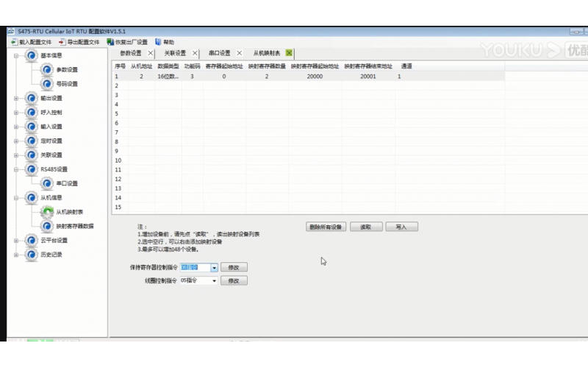Viewport: 588px width, 368px height.
Task: Select the 呼入控制 gear icon in tree
Action: coord(32,113)
